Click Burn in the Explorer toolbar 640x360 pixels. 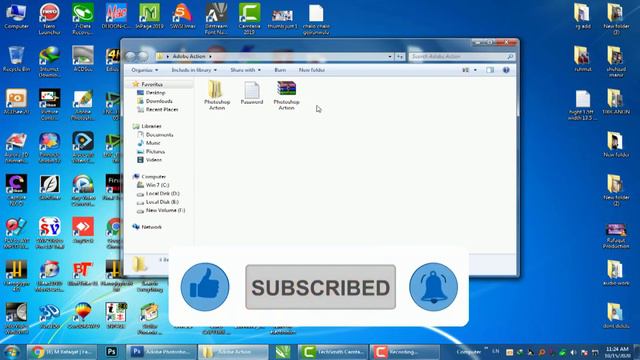point(280,70)
